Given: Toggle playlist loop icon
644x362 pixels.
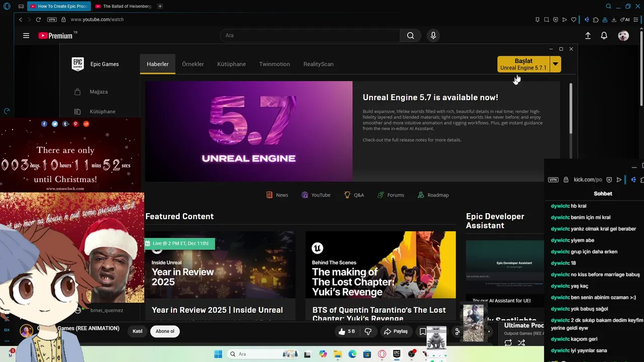Looking at the screenshot, I should (x=508, y=343).
